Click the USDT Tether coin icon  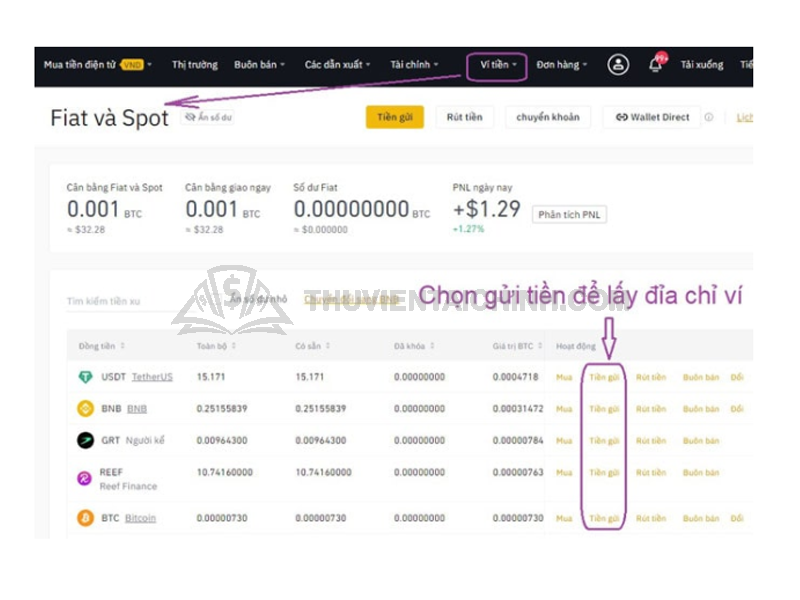click(85, 377)
